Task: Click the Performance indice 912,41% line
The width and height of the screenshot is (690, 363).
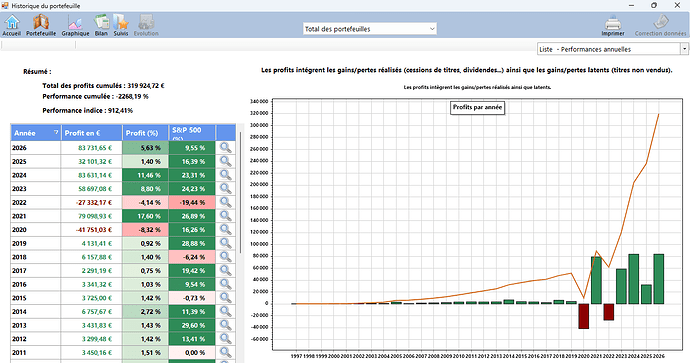Action: click(88, 110)
